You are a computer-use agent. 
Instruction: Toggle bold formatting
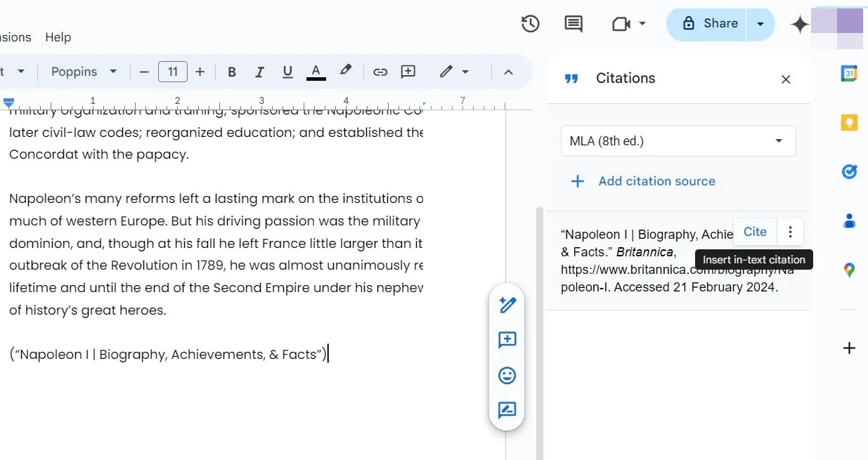pos(232,72)
